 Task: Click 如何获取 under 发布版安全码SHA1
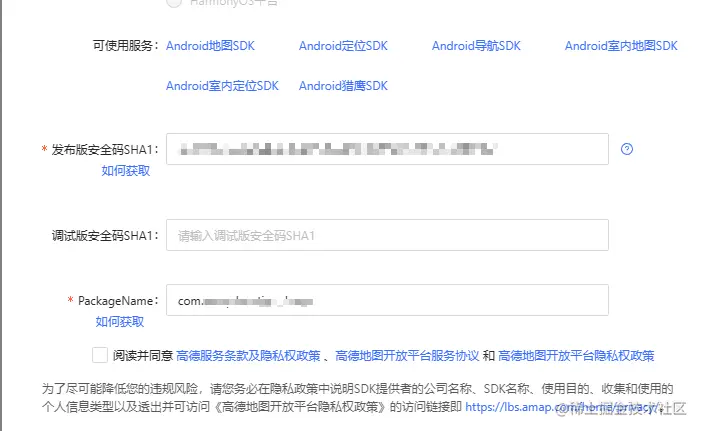pos(126,170)
